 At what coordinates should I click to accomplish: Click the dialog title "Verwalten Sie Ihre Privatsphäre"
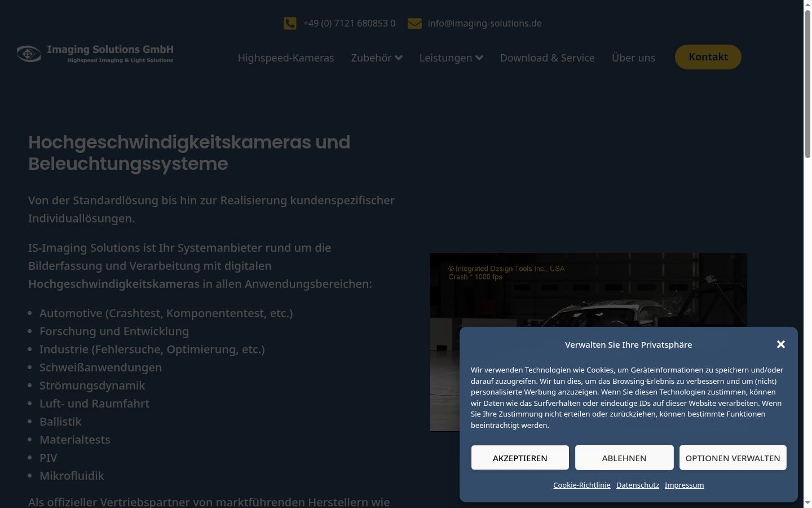629,345
